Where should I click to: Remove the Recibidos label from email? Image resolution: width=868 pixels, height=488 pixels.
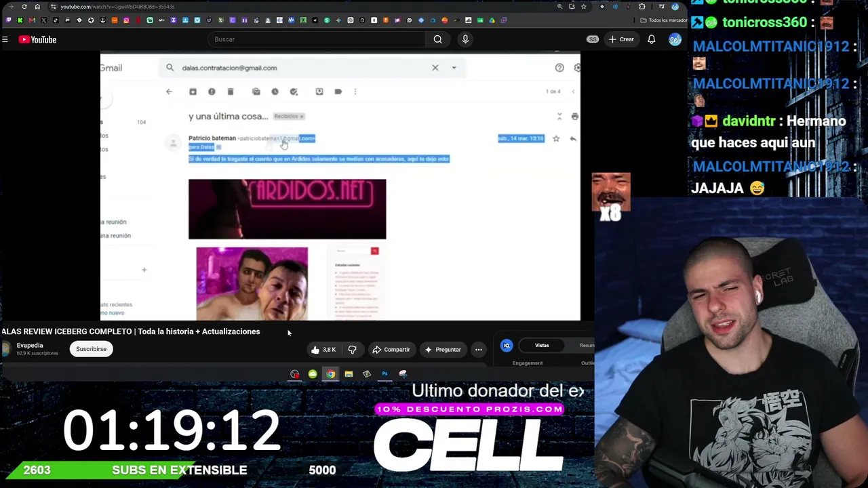pos(302,117)
